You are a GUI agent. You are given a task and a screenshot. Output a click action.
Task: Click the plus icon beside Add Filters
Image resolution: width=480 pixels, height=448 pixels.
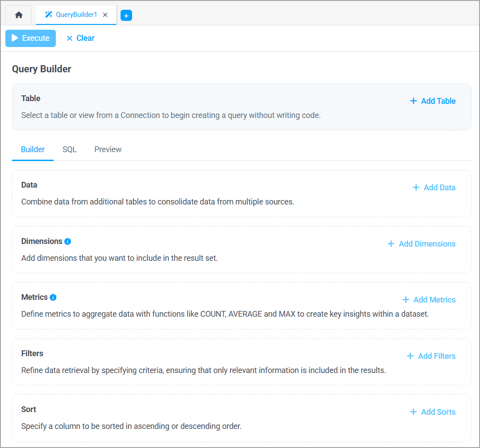pyautogui.click(x=410, y=356)
